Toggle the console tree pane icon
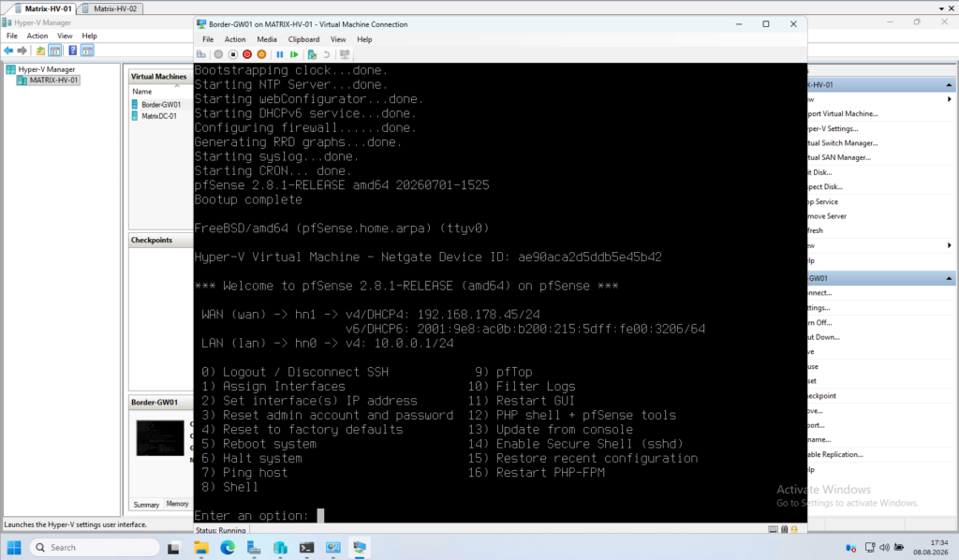 55,51
